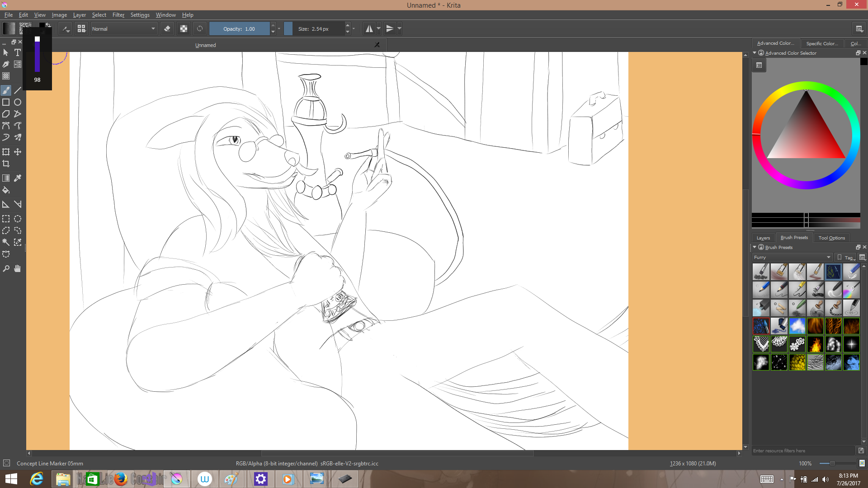
Task: Toggle eraser mode in toolbar
Action: pyautogui.click(x=167, y=29)
